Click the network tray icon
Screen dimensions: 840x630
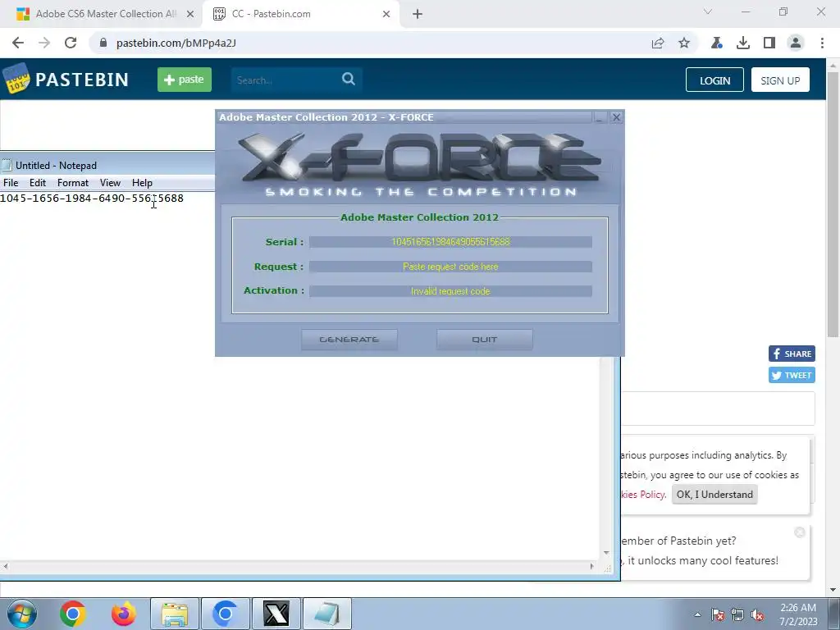point(737,615)
